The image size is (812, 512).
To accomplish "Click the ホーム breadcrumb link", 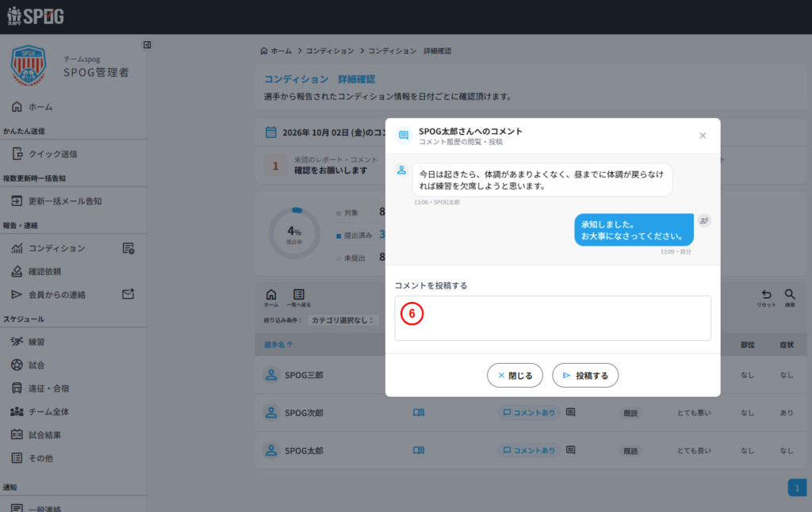I will pos(276,51).
